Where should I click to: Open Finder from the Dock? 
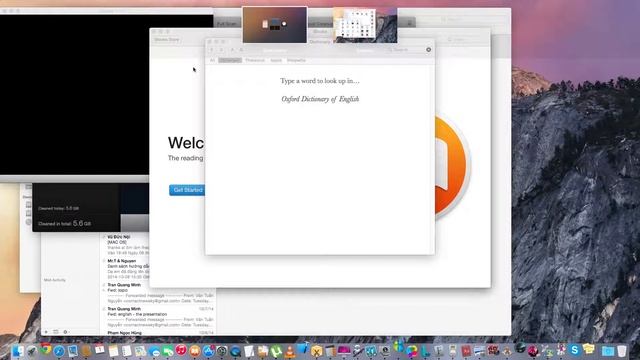click(18, 351)
